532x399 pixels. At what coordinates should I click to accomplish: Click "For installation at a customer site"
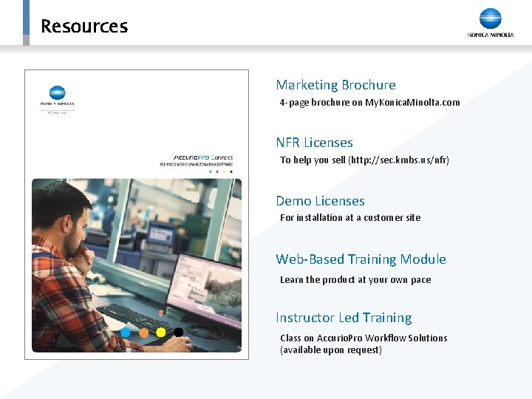pyautogui.click(x=350, y=217)
